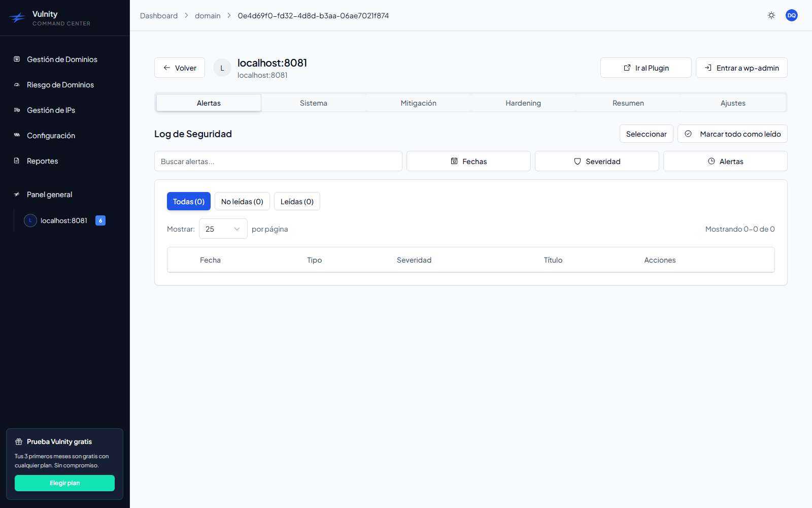The height and width of the screenshot is (508, 812).
Task: Select the Todas (0) filter
Action: (x=189, y=201)
